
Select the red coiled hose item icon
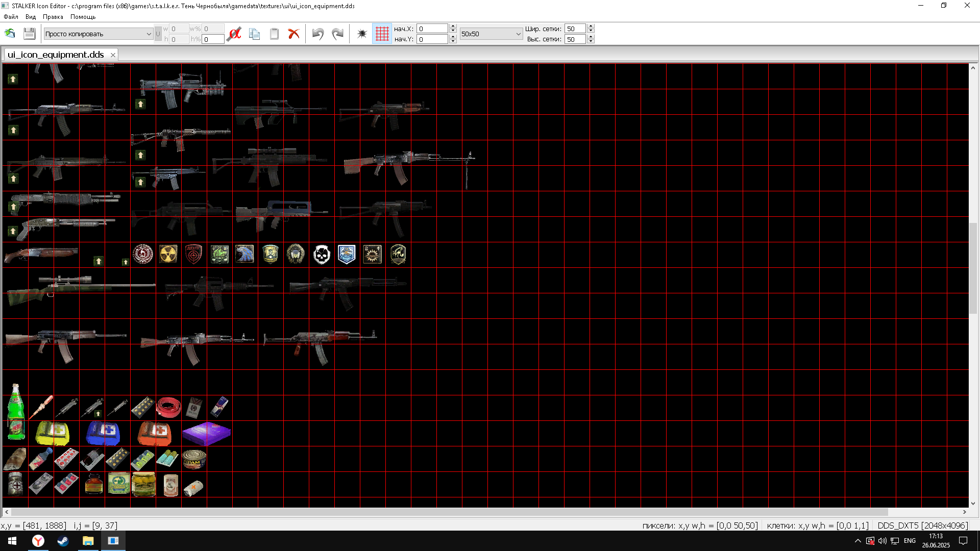(168, 408)
